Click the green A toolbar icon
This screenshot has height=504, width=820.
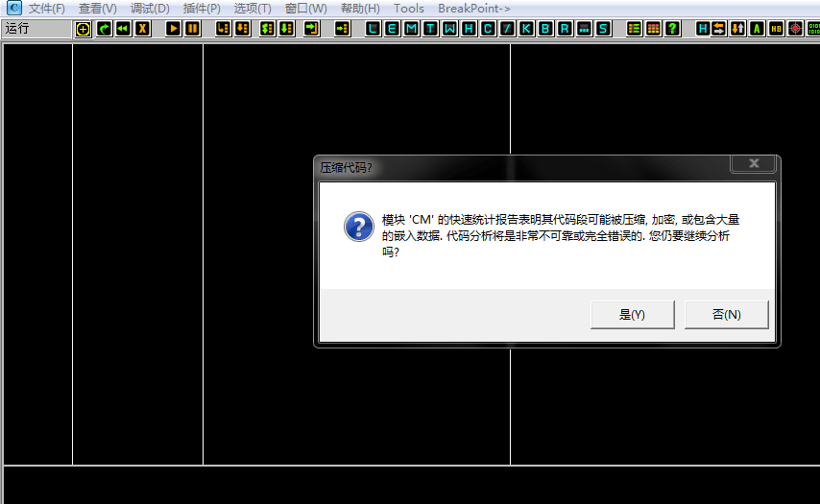(757, 29)
